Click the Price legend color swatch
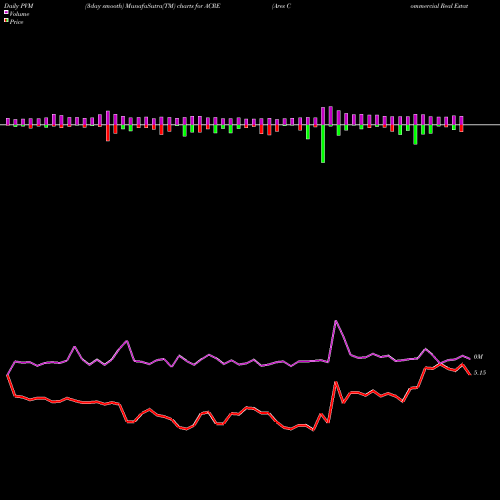Image resolution: width=500 pixels, height=500 pixels. click(6, 21)
